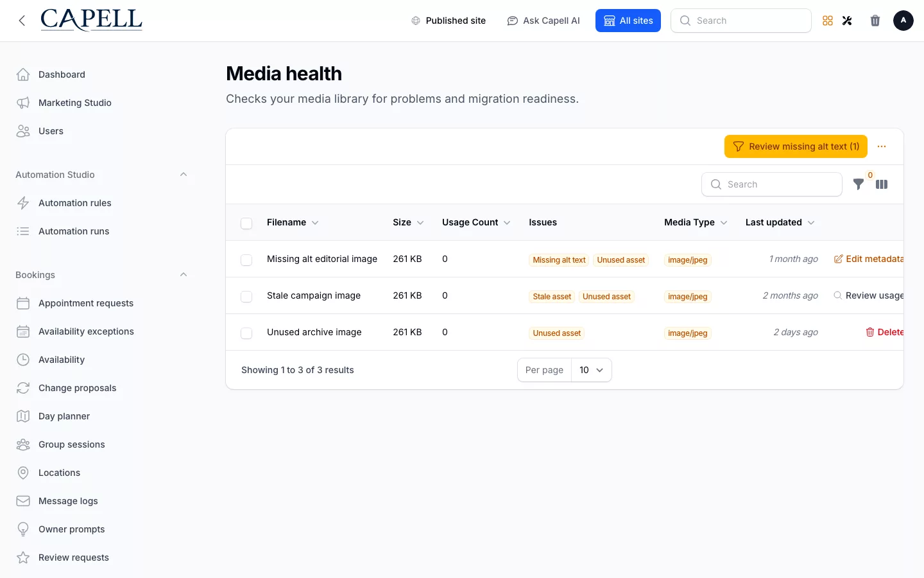Select the Missing alt editorial image row checkbox

(246, 259)
